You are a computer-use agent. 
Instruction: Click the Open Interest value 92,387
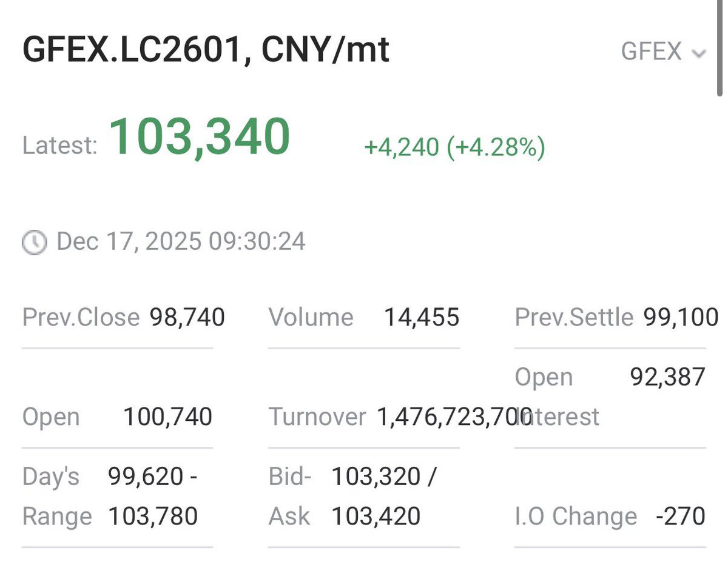pos(667,377)
